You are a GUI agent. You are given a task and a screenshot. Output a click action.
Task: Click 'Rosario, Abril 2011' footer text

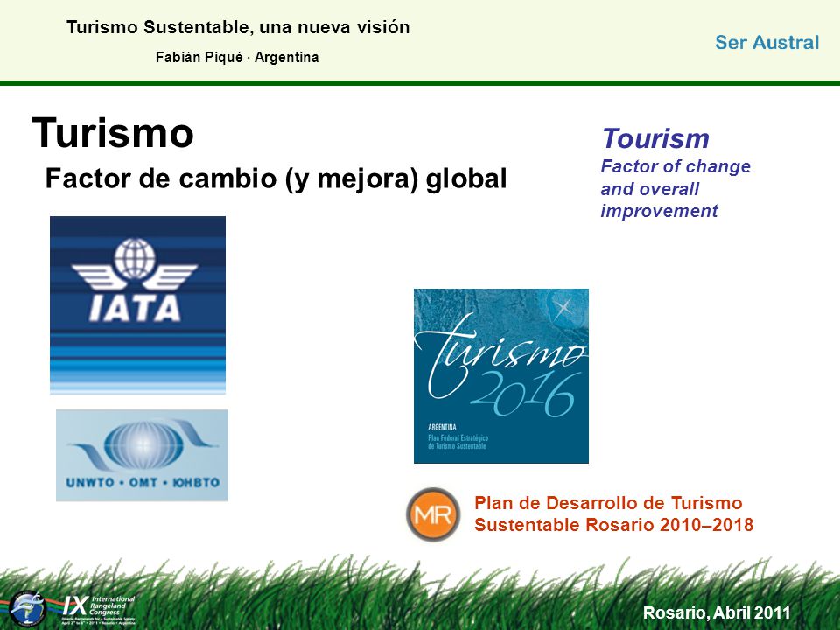(x=717, y=612)
